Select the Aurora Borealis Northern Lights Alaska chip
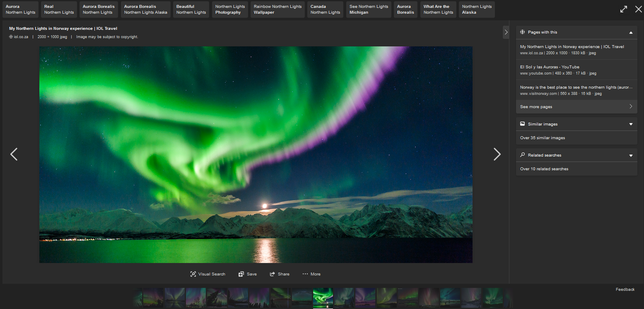This screenshot has height=309, width=644. (145, 10)
